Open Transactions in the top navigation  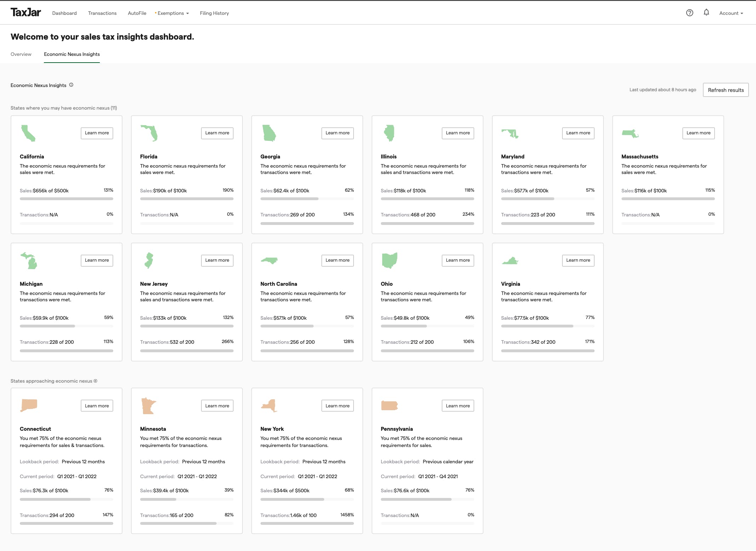tap(102, 13)
